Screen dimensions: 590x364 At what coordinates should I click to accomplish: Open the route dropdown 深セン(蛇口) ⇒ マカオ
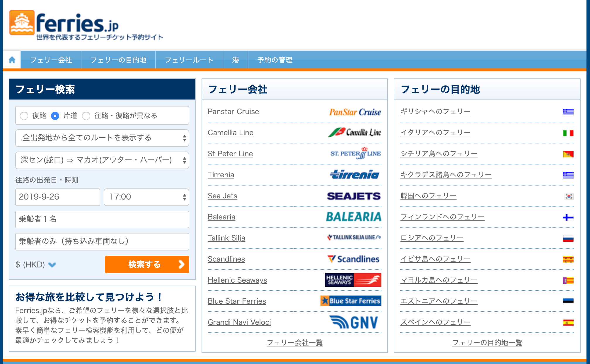point(102,160)
